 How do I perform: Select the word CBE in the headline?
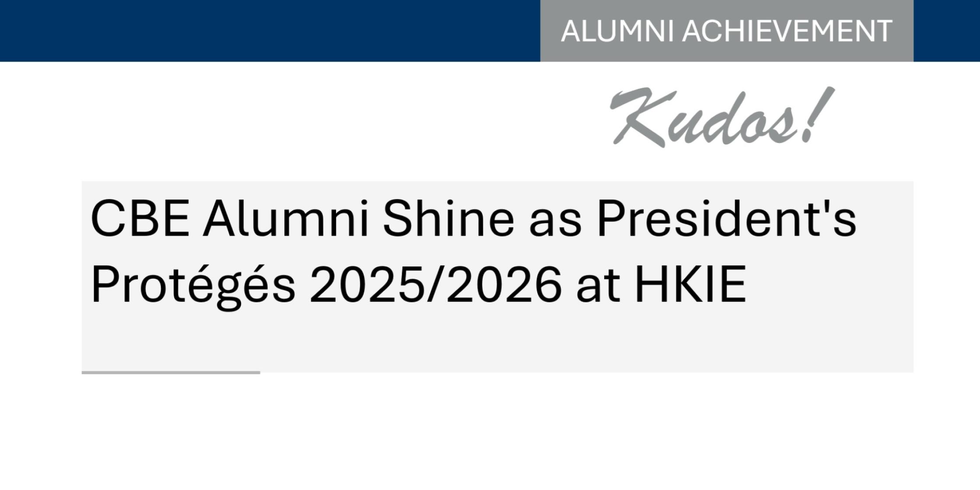[x=140, y=218]
